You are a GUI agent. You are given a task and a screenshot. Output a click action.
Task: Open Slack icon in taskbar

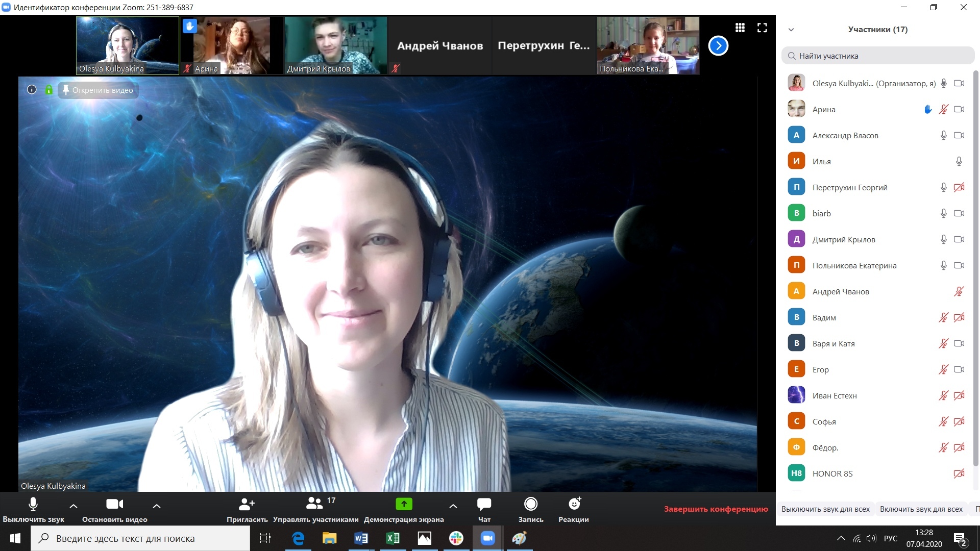click(x=456, y=538)
